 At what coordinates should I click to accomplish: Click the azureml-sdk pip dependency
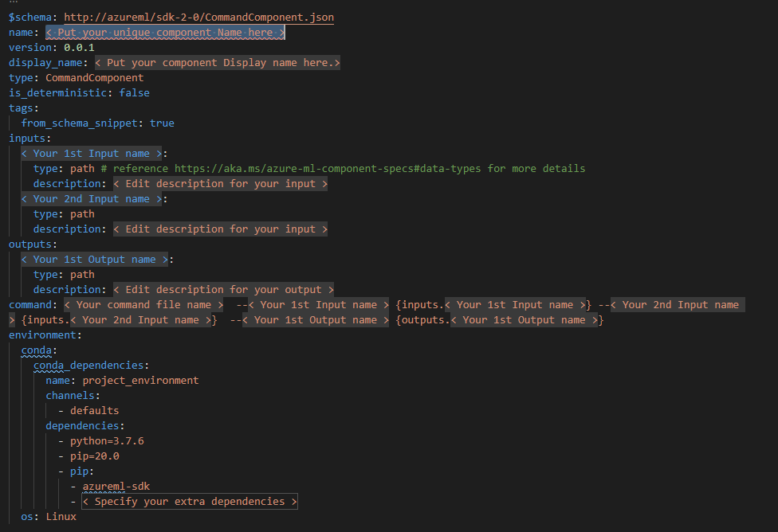point(116,487)
